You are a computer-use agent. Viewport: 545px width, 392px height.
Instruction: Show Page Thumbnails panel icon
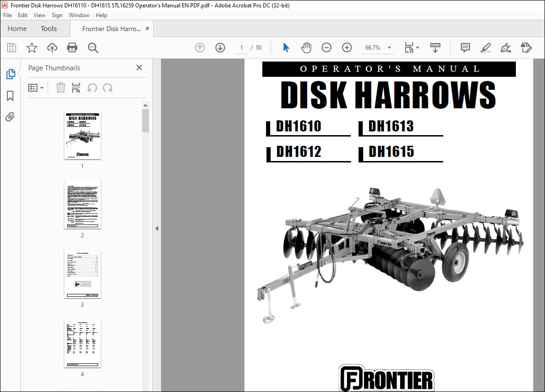point(11,74)
